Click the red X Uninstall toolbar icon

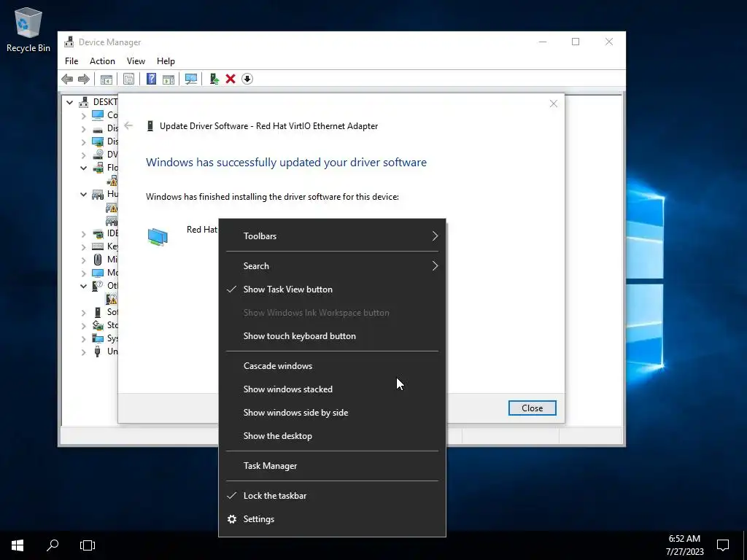pos(231,79)
